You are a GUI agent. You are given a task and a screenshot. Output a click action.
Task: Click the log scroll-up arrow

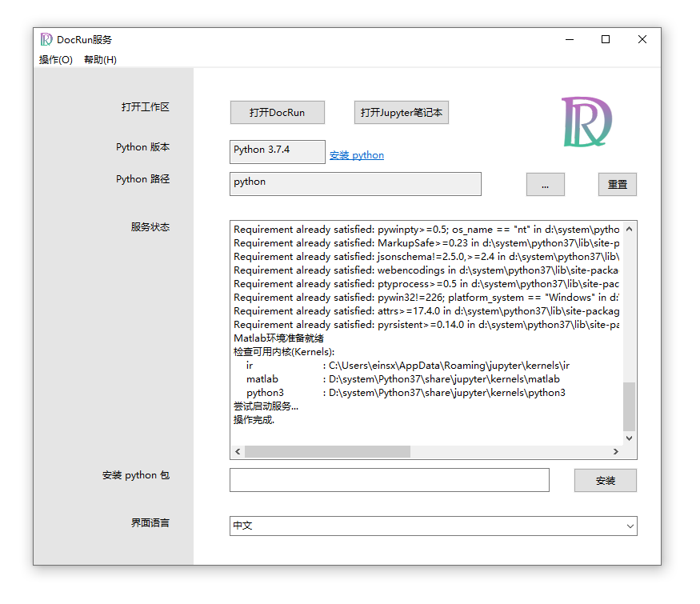(x=629, y=229)
